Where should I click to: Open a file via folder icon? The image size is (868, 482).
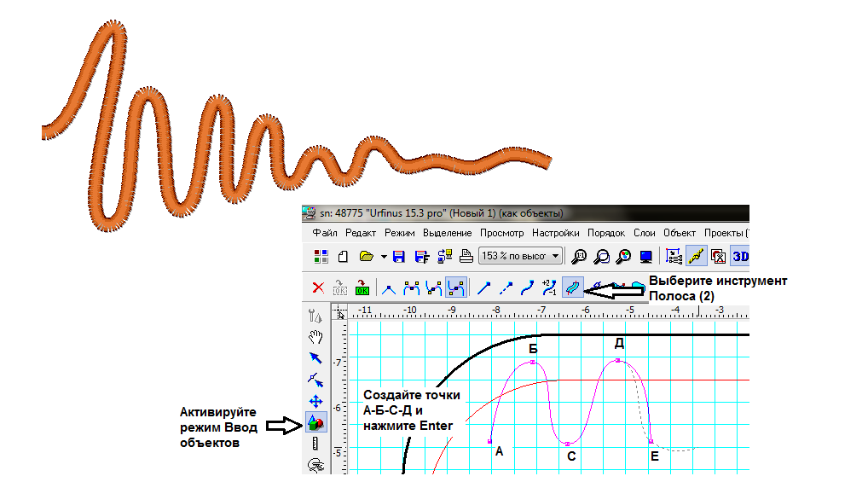click(366, 257)
